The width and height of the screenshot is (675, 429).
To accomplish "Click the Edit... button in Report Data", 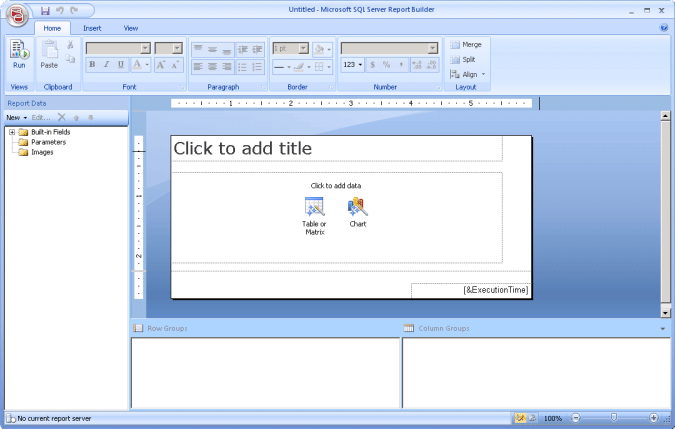I will 41,117.
